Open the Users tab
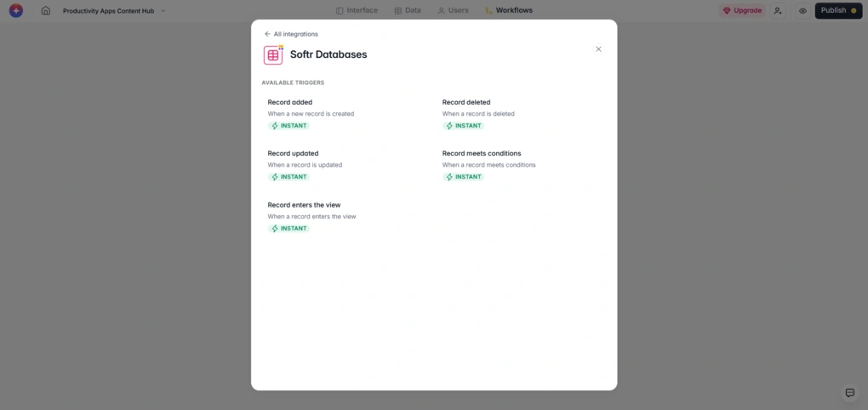The height and width of the screenshot is (410, 868). [x=453, y=10]
